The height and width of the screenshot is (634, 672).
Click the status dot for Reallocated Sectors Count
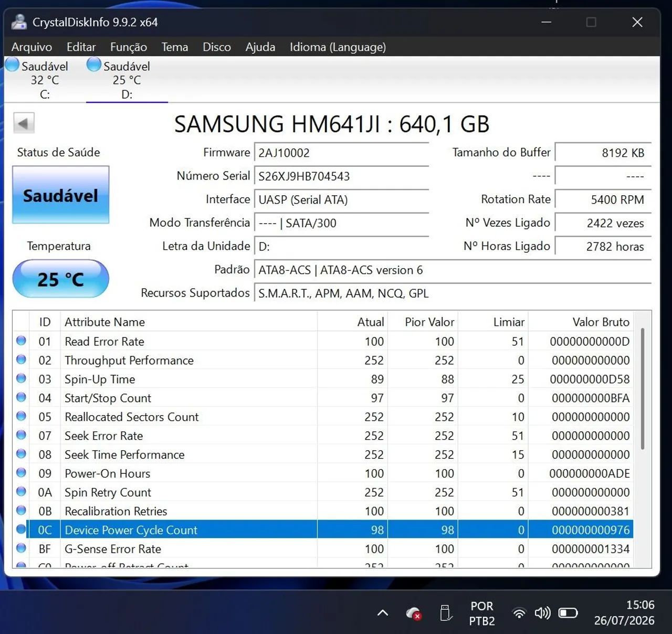point(21,416)
